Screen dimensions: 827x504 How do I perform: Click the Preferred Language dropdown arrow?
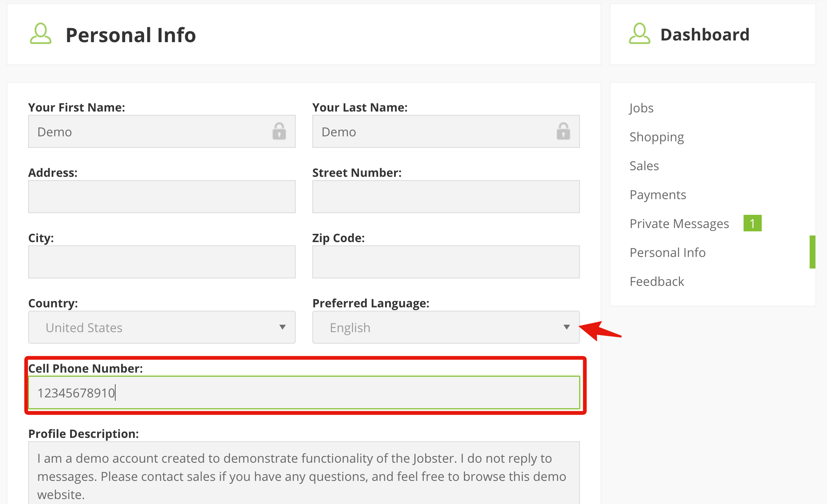point(567,327)
